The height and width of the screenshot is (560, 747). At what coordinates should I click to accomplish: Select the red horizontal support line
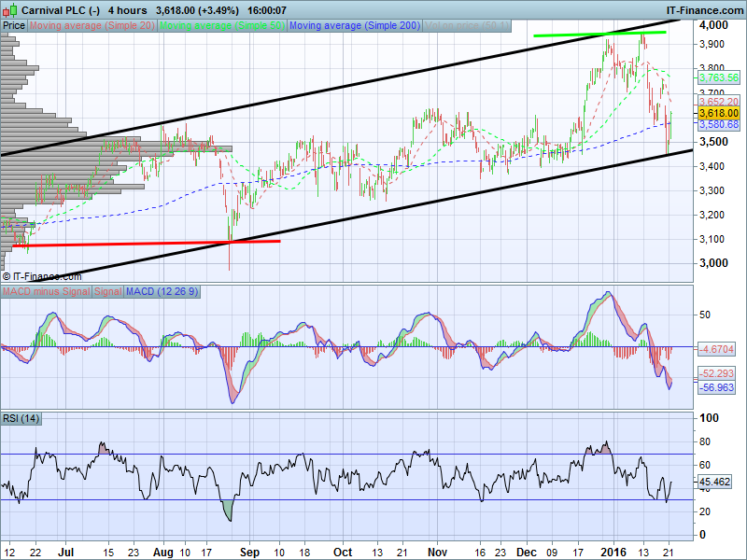click(140, 243)
